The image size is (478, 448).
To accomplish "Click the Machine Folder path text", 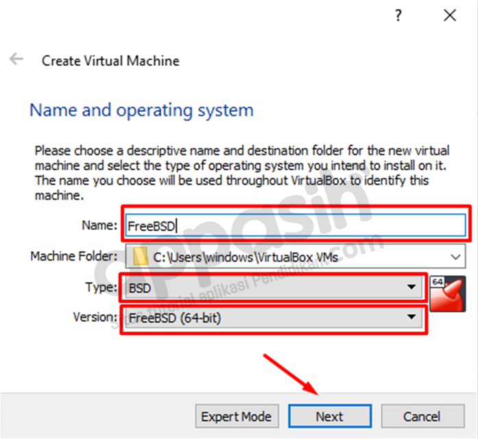I will (246, 257).
